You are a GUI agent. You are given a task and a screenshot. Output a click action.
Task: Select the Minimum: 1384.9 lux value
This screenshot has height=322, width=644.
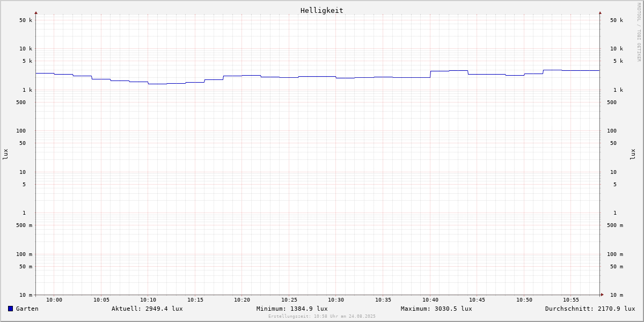click(x=292, y=309)
